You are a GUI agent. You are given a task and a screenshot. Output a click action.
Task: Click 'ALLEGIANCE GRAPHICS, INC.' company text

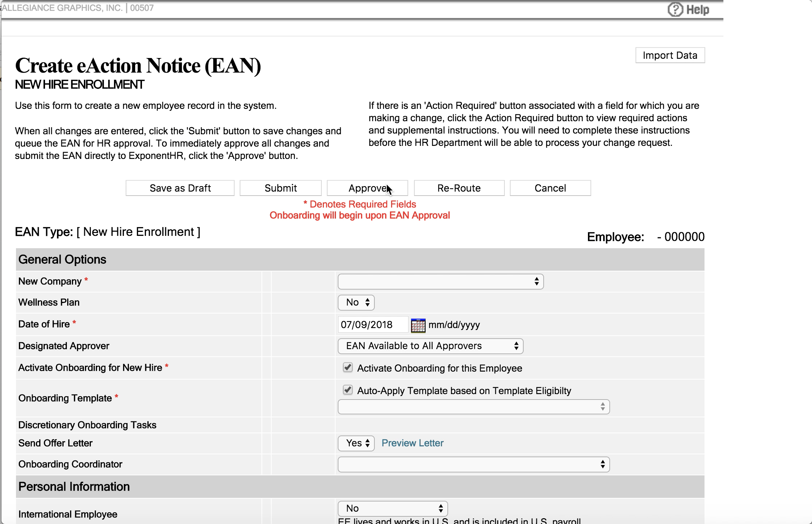[x=62, y=8]
